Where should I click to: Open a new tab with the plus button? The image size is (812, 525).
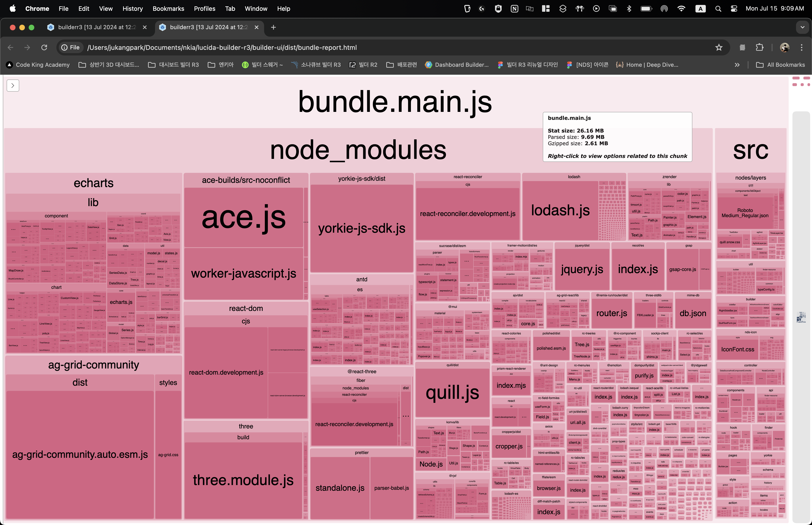(273, 27)
